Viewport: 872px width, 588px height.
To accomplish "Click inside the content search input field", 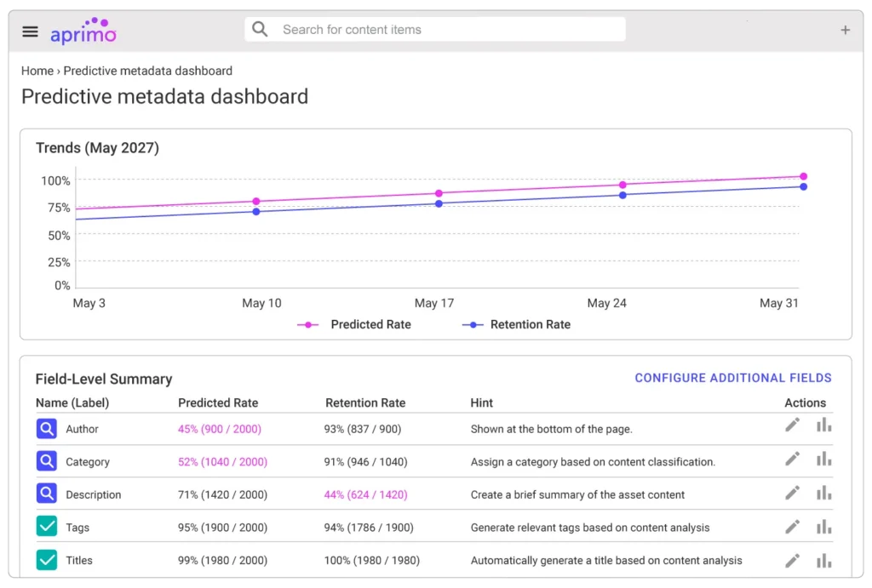I will point(443,29).
